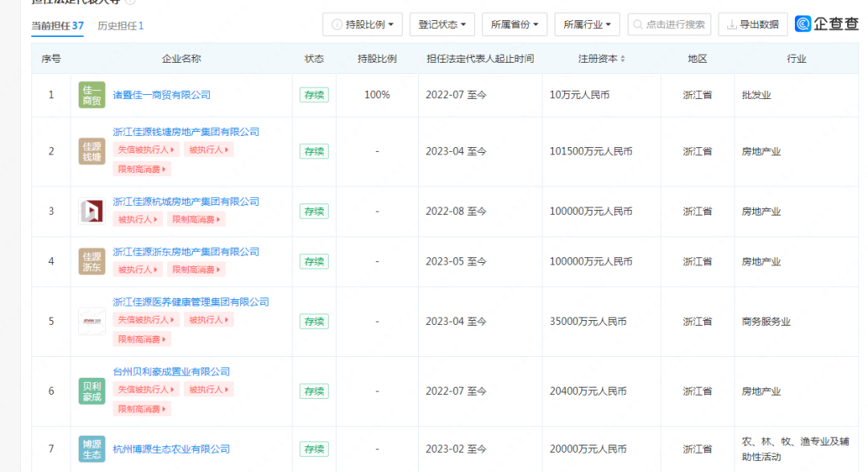Open 所属省份 filter dropdown
Viewport: 868px width, 472px height.
coord(515,24)
